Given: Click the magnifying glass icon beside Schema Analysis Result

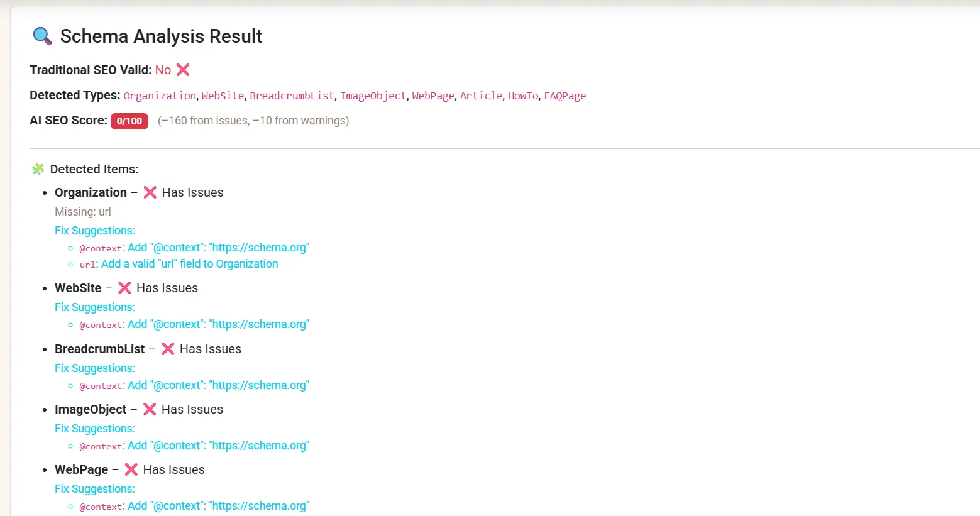Looking at the screenshot, I should (42, 36).
